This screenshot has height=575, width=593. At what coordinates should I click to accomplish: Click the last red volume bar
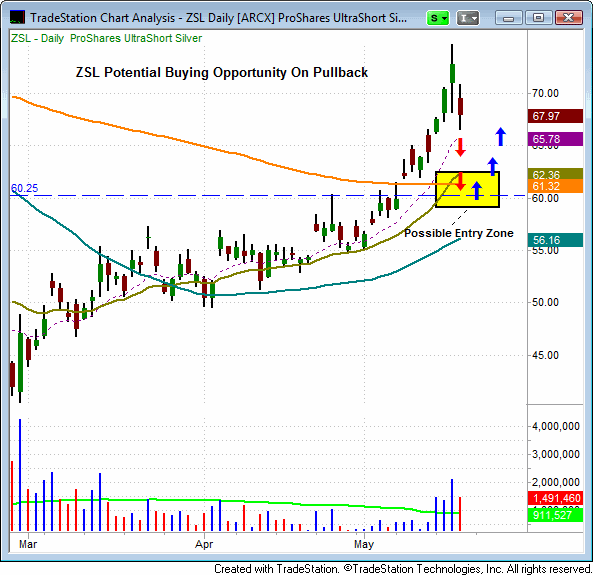[x=460, y=514]
